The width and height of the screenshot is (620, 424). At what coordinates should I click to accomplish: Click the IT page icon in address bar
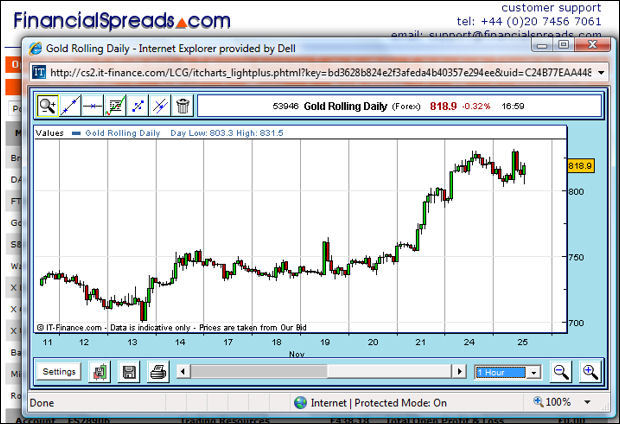click(39, 72)
